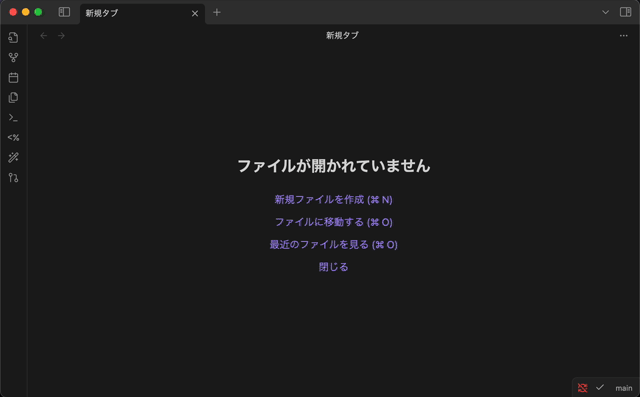Click the Templater <% ribbon icon
Image resolution: width=640 pixels, height=397 pixels.
pyautogui.click(x=13, y=138)
